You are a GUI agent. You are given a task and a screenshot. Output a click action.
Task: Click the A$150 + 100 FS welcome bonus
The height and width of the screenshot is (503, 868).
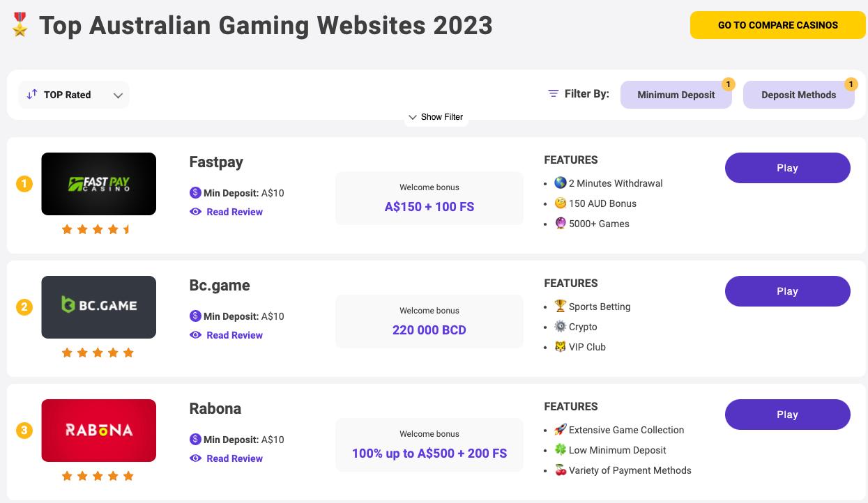tap(429, 207)
